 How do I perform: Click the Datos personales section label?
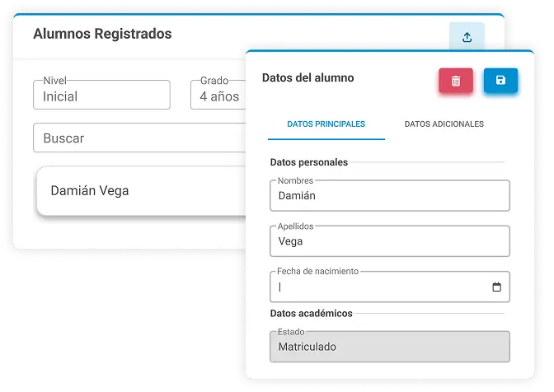(309, 162)
